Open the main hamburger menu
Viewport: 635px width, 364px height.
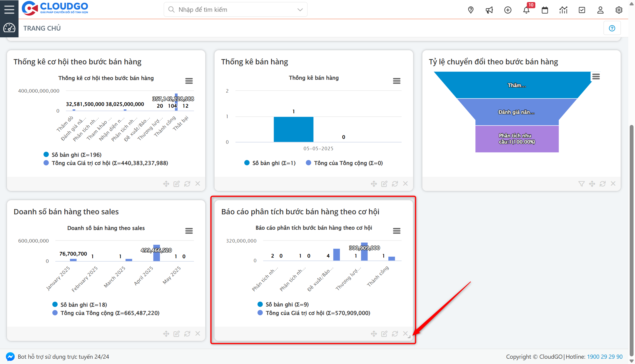[9, 9]
